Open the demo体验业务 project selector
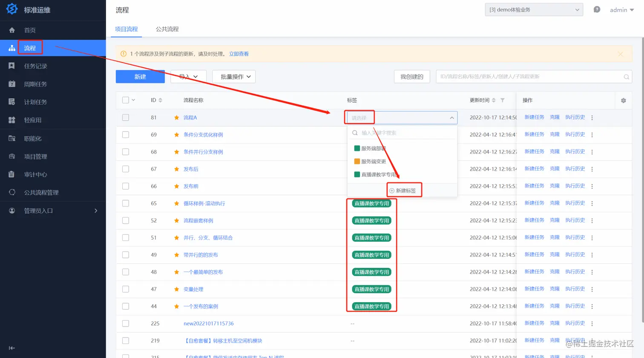The width and height of the screenshot is (644, 358). pyautogui.click(x=534, y=9)
